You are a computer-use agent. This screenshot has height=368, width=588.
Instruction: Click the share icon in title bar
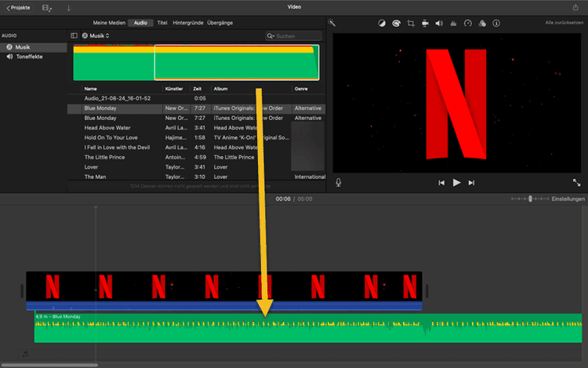click(575, 7)
